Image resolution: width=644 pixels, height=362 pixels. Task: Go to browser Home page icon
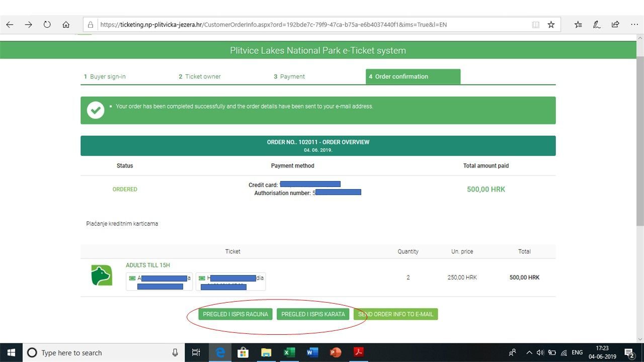[66, 24]
